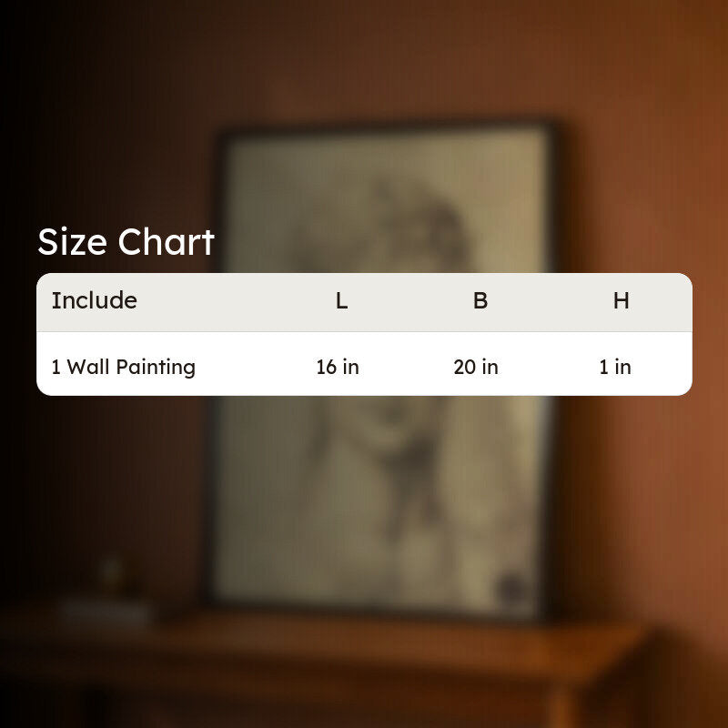Click the H column header
The image size is (728, 728).
(x=622, y=301)
